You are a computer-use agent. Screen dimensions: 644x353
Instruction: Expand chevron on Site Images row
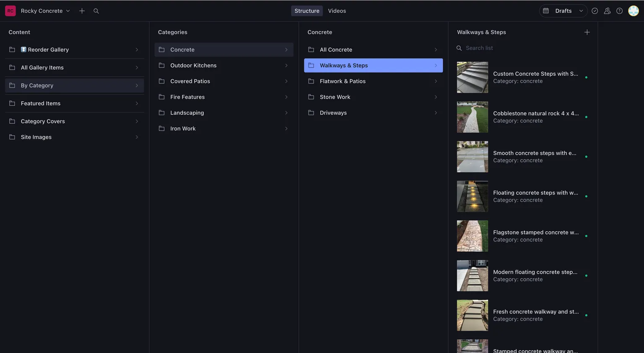tap(137, 137)
